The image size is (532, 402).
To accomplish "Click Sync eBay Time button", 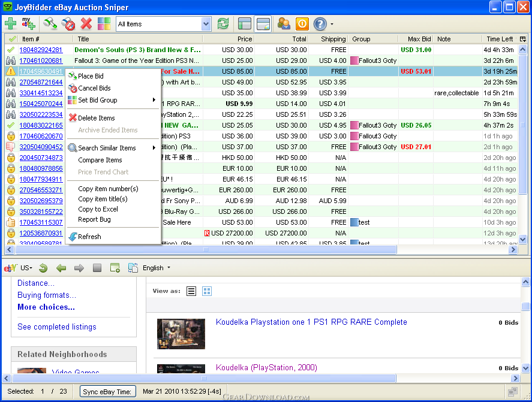I will (107, 391).
